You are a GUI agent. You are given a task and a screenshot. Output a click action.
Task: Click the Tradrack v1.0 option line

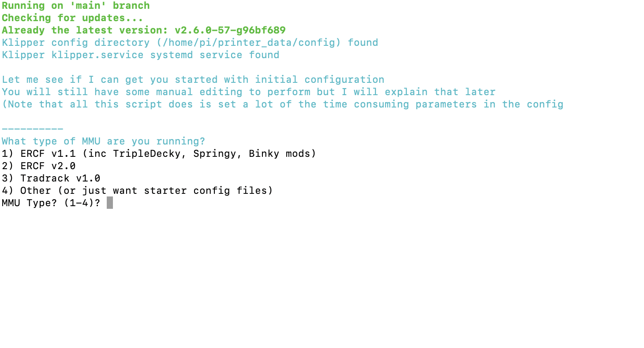point(51,178)
